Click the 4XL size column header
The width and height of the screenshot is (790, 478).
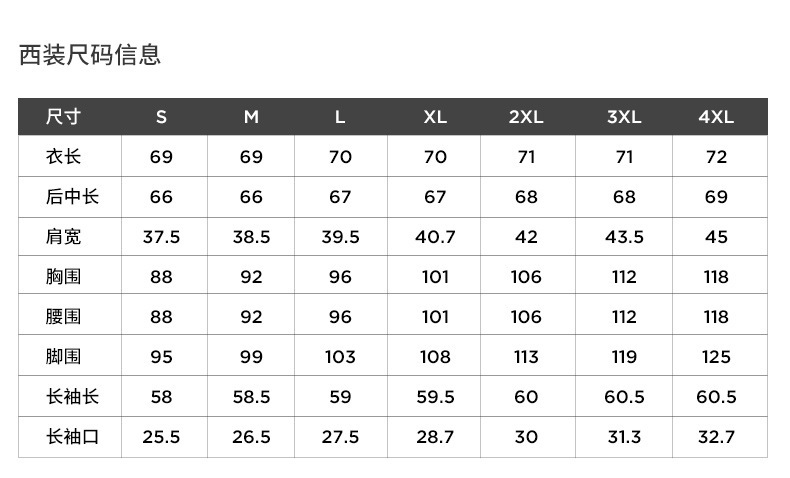[x=716, y=117]
